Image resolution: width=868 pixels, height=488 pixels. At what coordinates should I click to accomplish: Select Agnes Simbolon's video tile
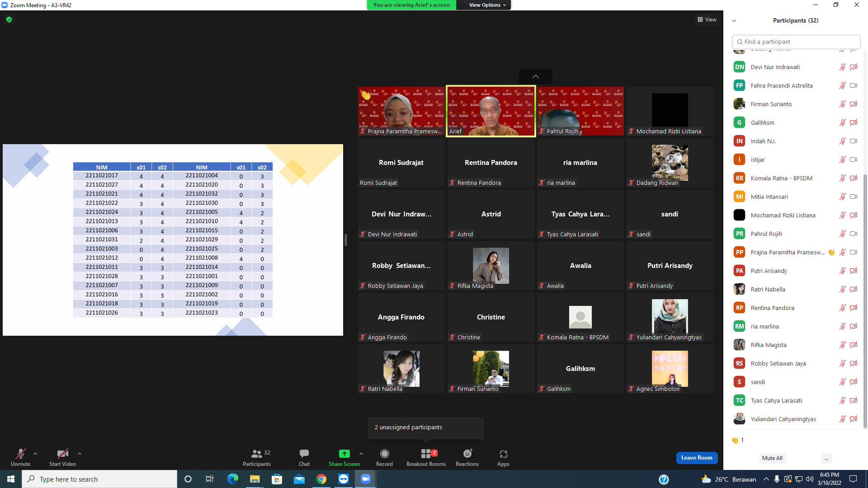(x=670, y=369)
